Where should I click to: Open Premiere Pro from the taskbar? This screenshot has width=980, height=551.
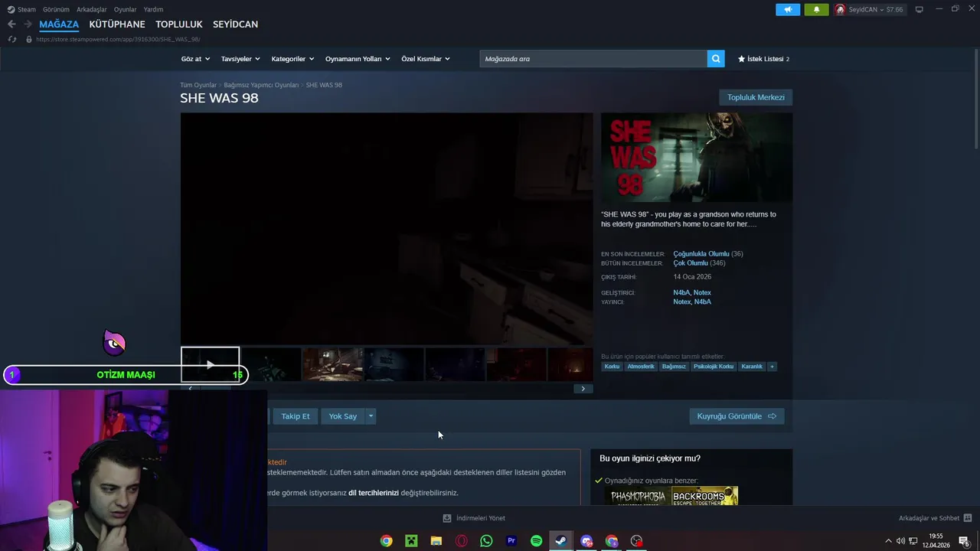click(x=511, y=541)
